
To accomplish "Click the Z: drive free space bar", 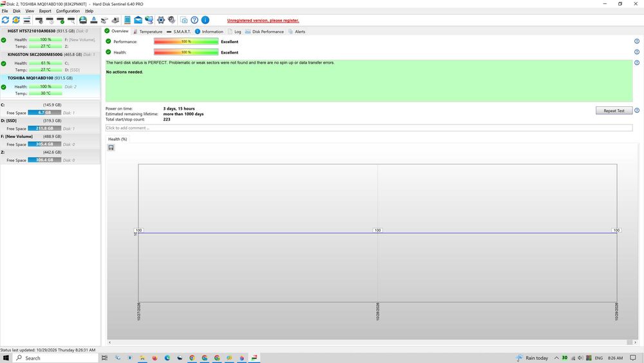I will coord(44,160).
